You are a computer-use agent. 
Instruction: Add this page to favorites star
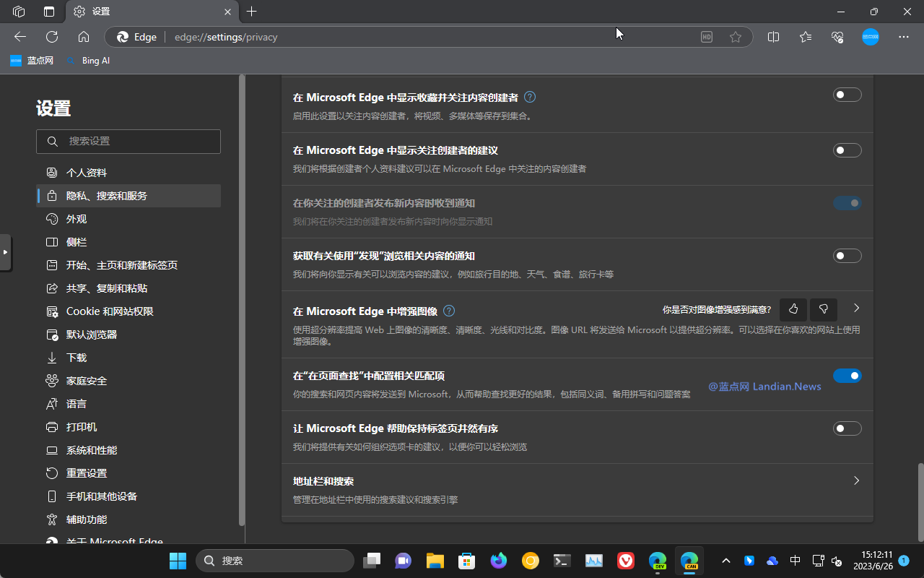point(736,37)
